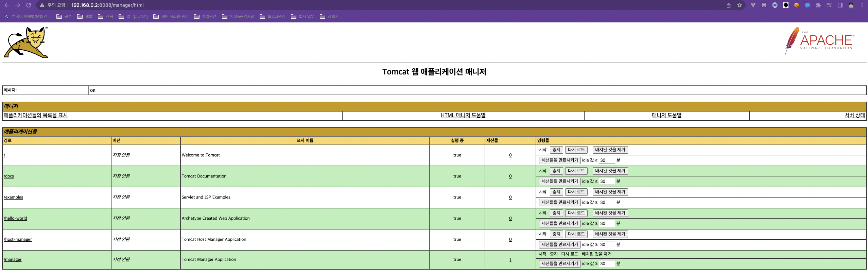Bookmark this page with the star icon
The image size is (868, 274).
tap(740, 5)
